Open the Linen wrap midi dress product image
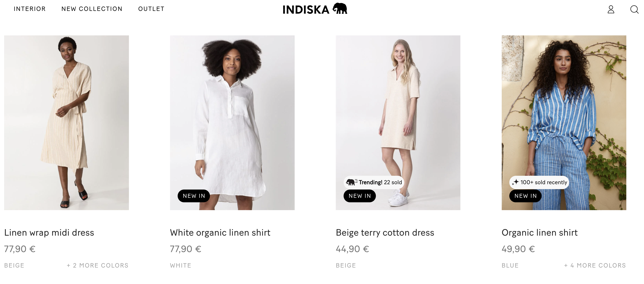644x284 pixels. click(66, 123)
